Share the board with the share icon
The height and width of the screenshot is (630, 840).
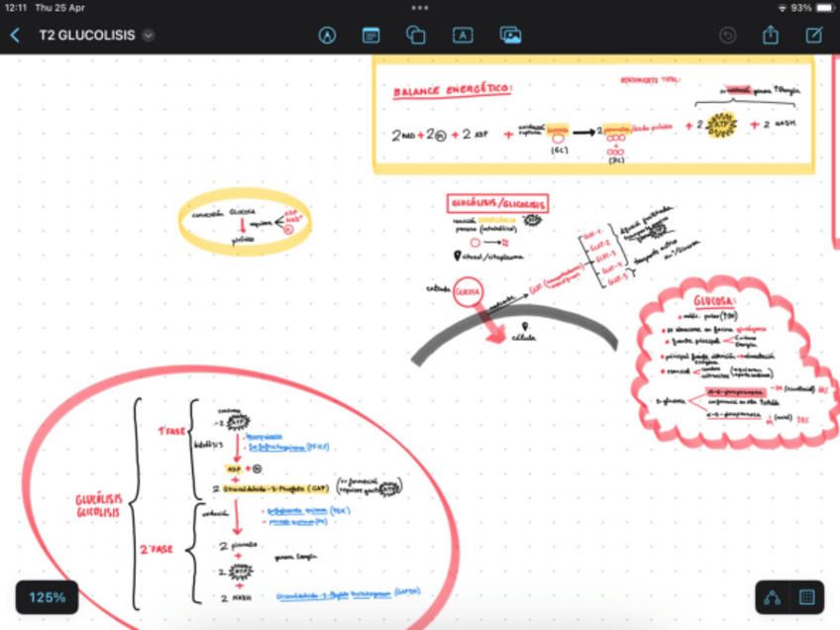771,36
